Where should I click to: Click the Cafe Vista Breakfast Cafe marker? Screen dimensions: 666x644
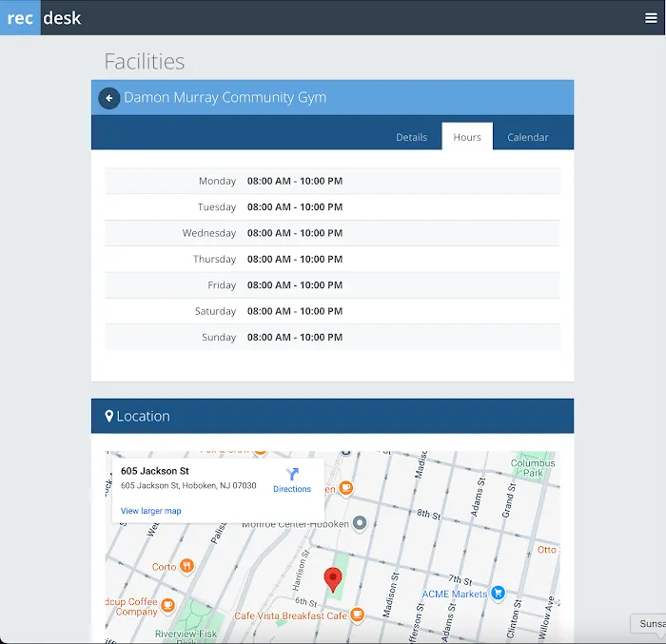(x=357, y=615)
